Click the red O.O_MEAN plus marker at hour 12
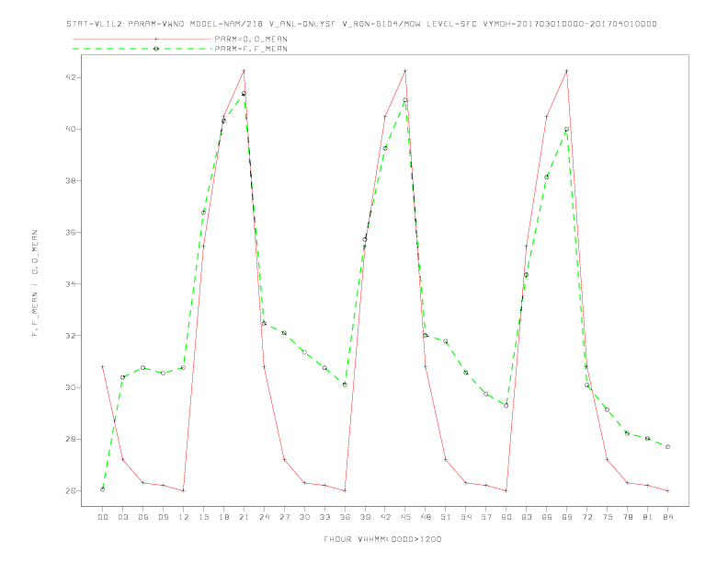This screenshot has height=563, width=728. click(x=184, y=490)
